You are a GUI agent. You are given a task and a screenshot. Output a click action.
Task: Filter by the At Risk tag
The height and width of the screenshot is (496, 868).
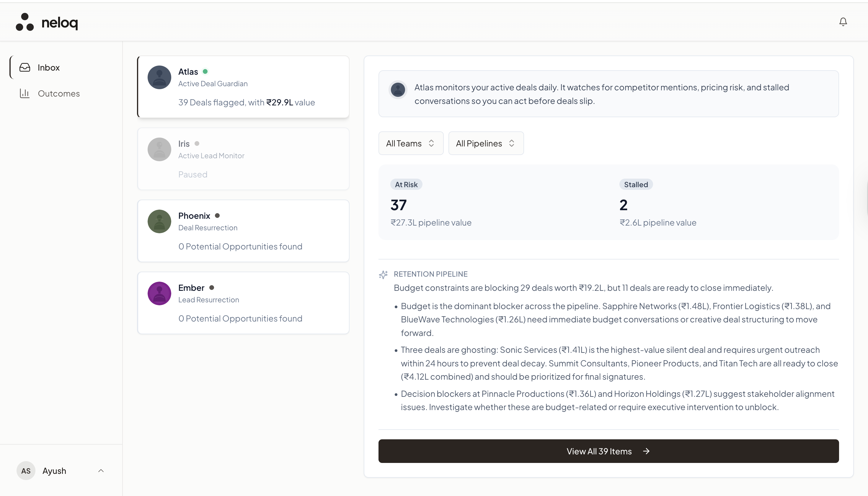tap(406, 185)
